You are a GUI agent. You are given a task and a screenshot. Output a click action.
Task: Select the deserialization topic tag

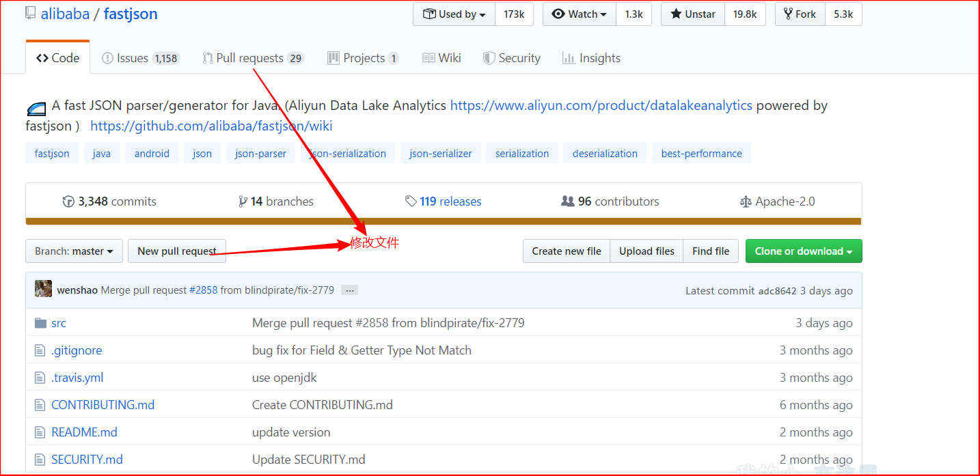pos(605,153)
